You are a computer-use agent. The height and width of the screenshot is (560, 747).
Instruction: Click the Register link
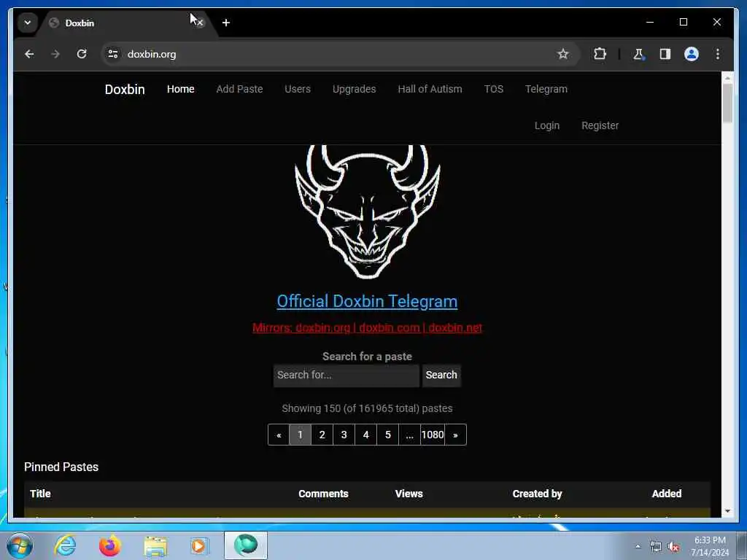pos(600,125)
